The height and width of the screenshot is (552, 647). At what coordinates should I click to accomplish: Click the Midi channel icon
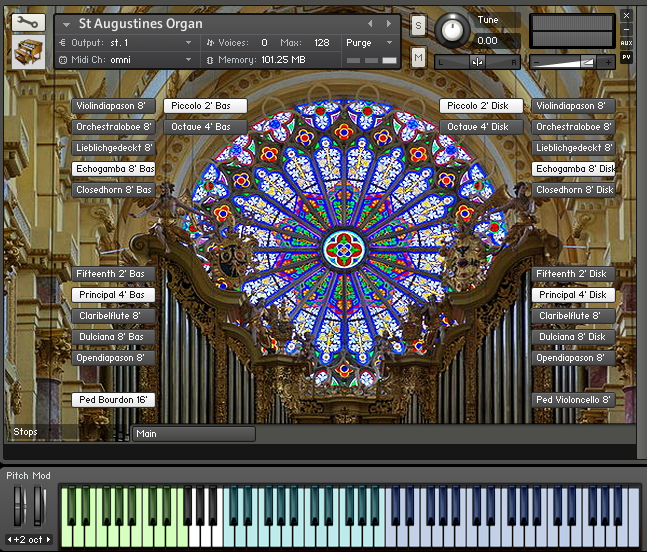[62, 60]
